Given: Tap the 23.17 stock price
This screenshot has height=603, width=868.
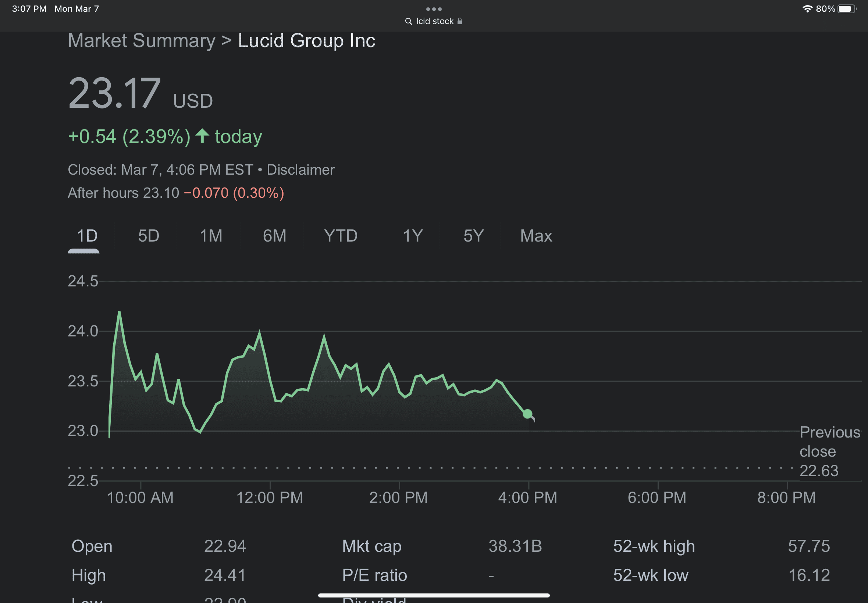Looking at the screenshot, I should point(114,93).
